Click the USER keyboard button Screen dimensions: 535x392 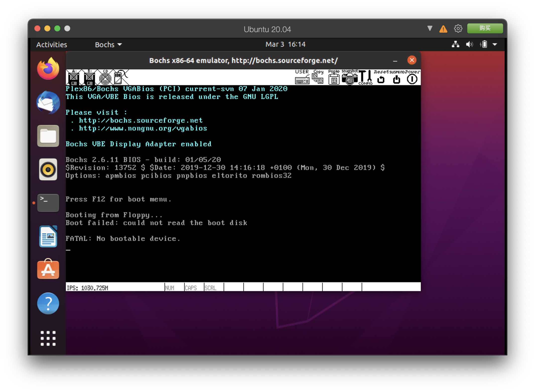point(302,77)
